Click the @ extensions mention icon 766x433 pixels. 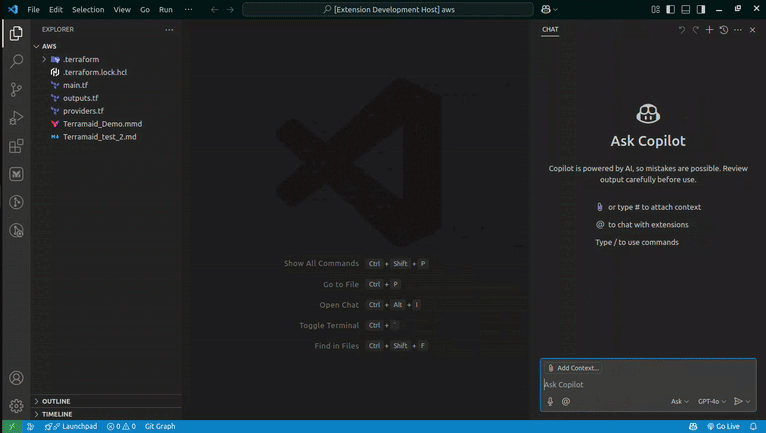point(566,401)
